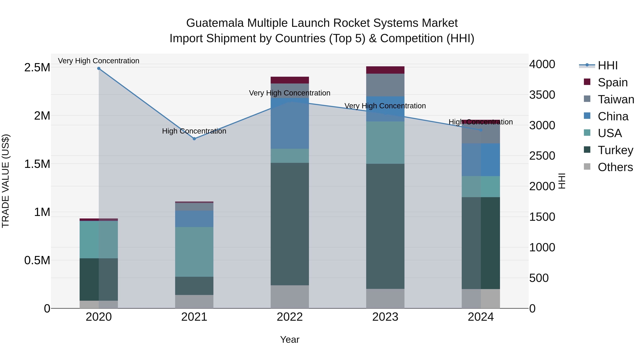Viewport: 644px width, 362px height.
Task: Click the China blue legend swatch
Action: [x=587, y=116]
